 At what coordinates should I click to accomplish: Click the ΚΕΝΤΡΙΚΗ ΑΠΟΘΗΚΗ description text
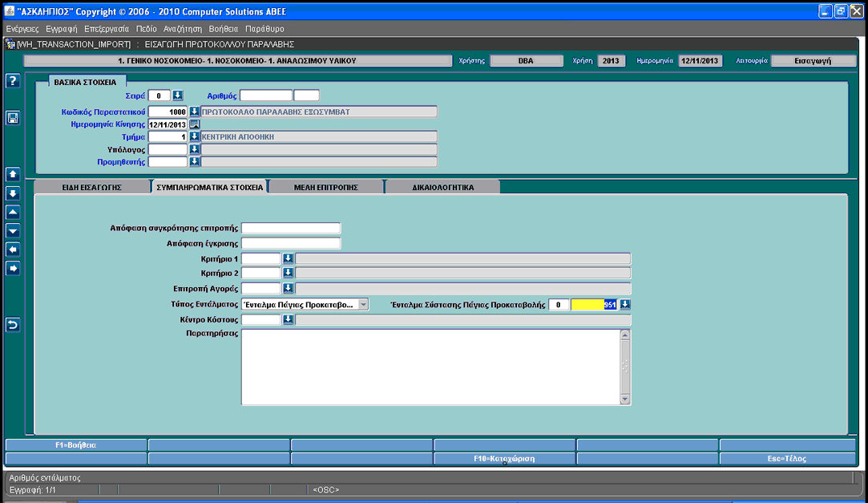click(x=238, y=137)
